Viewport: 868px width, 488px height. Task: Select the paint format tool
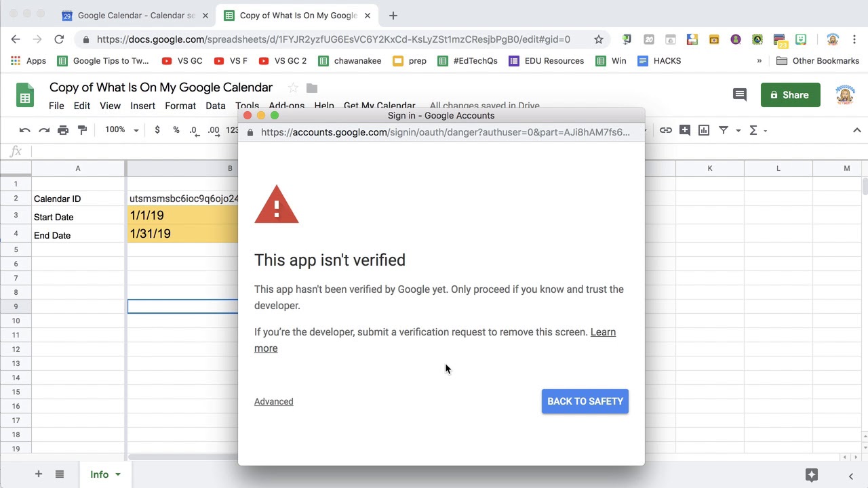coord(82,130)
